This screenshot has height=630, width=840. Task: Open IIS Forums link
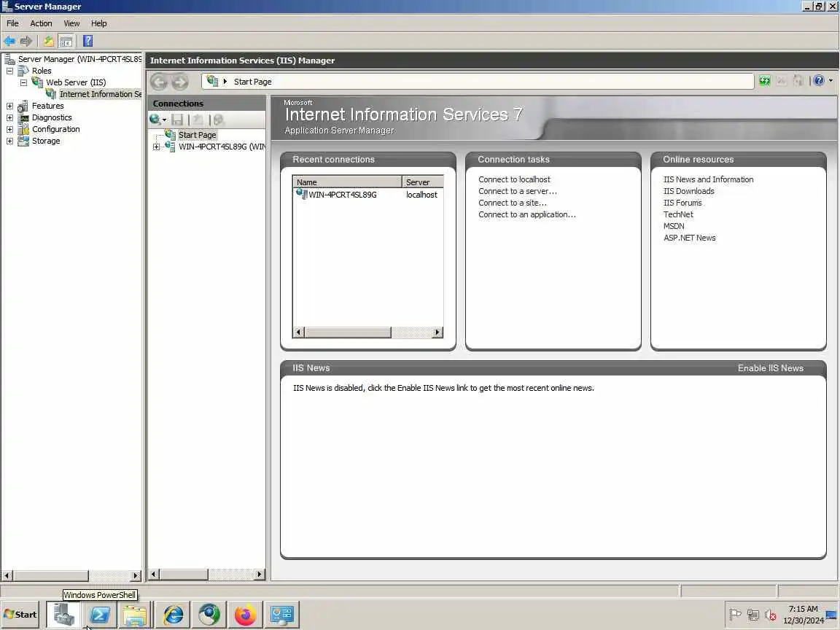682,203
